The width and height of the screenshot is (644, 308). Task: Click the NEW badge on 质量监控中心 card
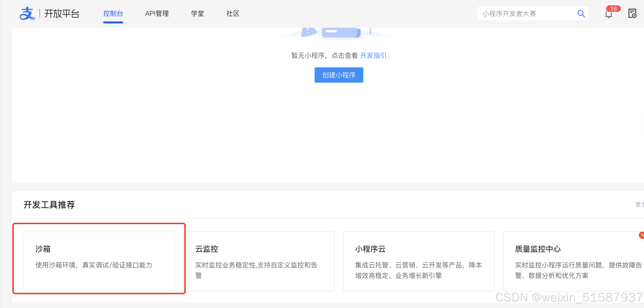(642, 235)
